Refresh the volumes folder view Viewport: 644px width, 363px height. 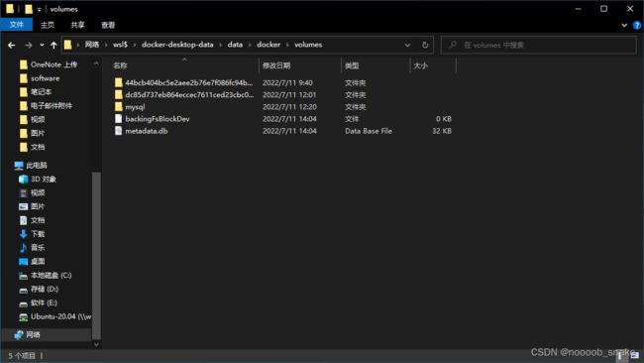pos(425,45)
